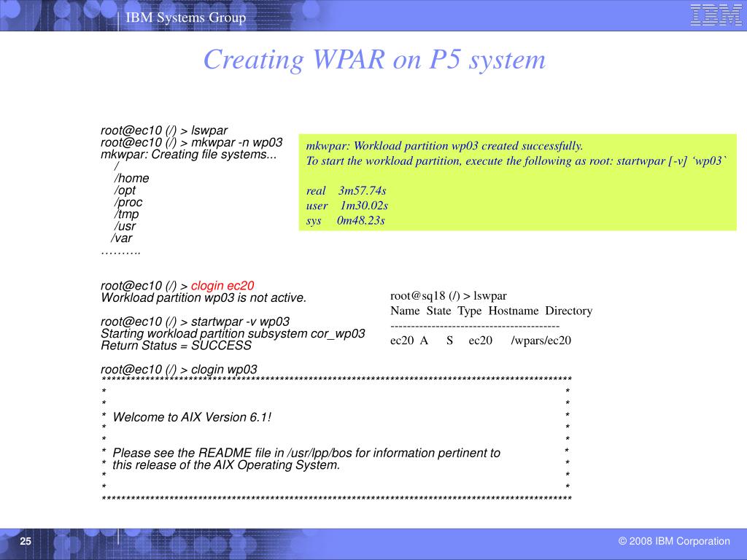Click the slide number 25 in footer
This screenshot has width=747, height=560.
26,541
